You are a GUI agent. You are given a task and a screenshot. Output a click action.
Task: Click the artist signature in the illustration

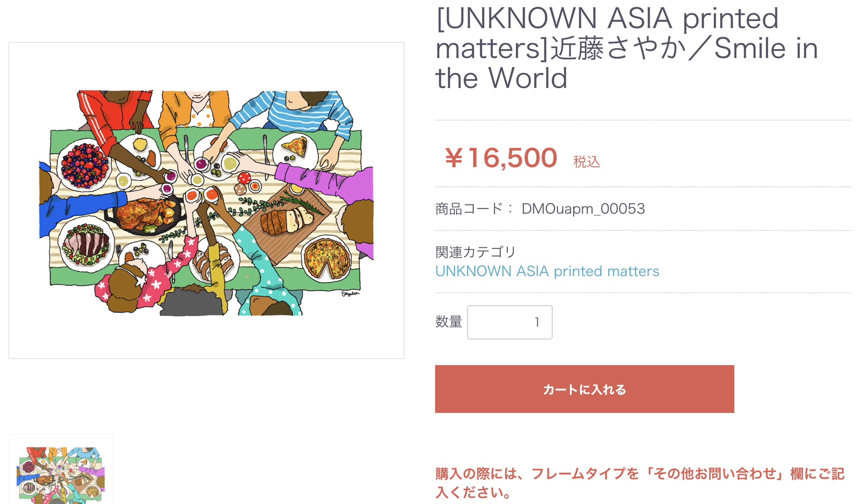click(x=350, y=294)
